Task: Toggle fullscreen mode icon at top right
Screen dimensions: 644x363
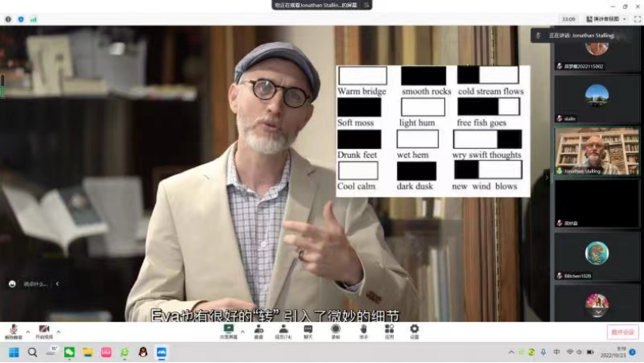Action: pos(637,19)
